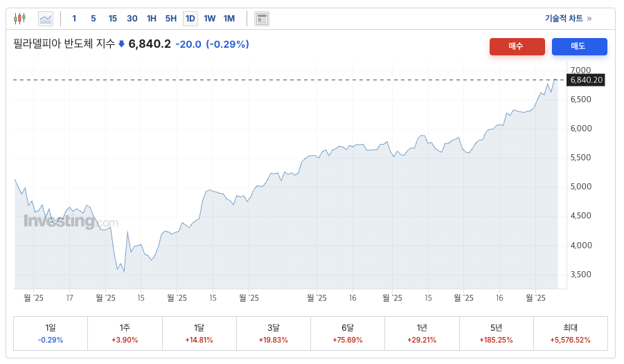Screen dimensions: 624x364
Task: Select the 1주 performance range tab
Action: (x=125, y=334)
